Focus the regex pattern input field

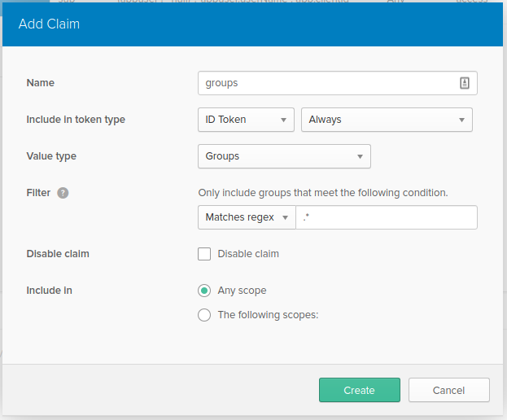pyautogui.click(x=386, y=217)
